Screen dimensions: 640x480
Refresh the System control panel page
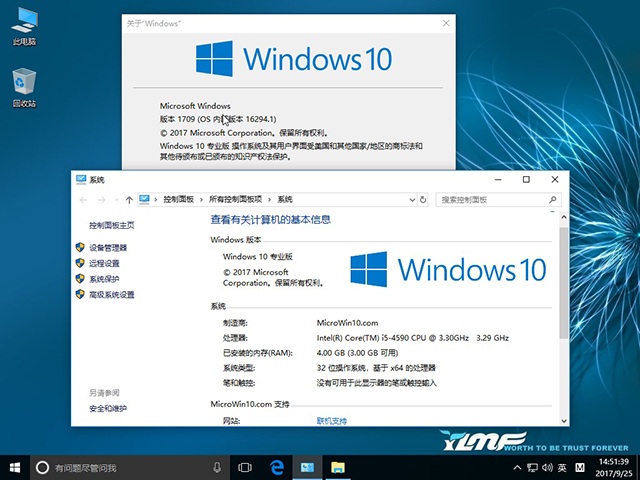tap(423, 200)
